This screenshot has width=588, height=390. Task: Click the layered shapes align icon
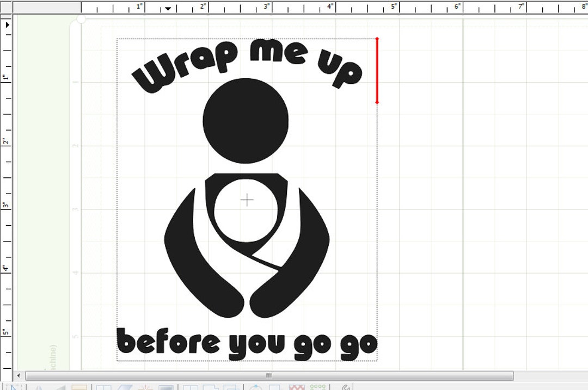click(231, 387)
